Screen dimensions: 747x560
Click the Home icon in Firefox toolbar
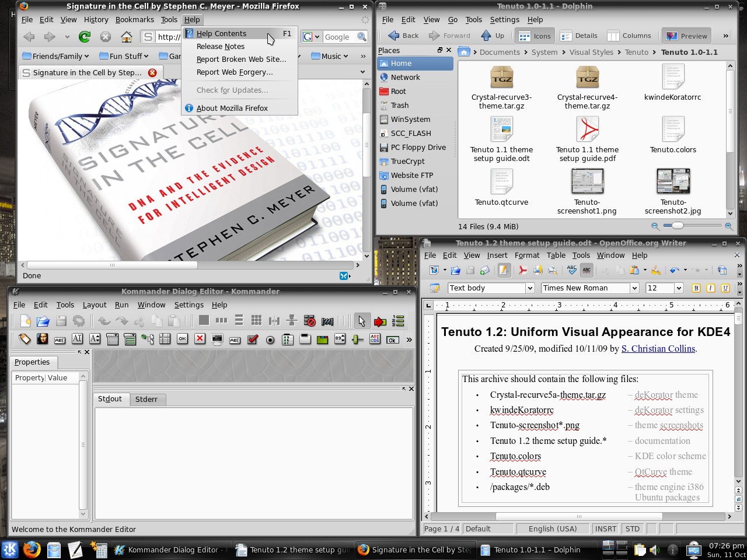(x=127, y=37)
